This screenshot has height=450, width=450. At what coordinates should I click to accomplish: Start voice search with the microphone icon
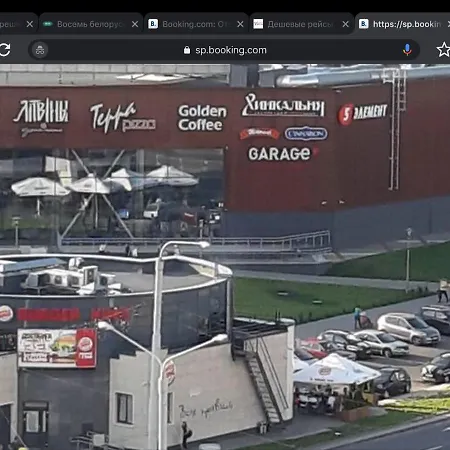pos(407,50)
